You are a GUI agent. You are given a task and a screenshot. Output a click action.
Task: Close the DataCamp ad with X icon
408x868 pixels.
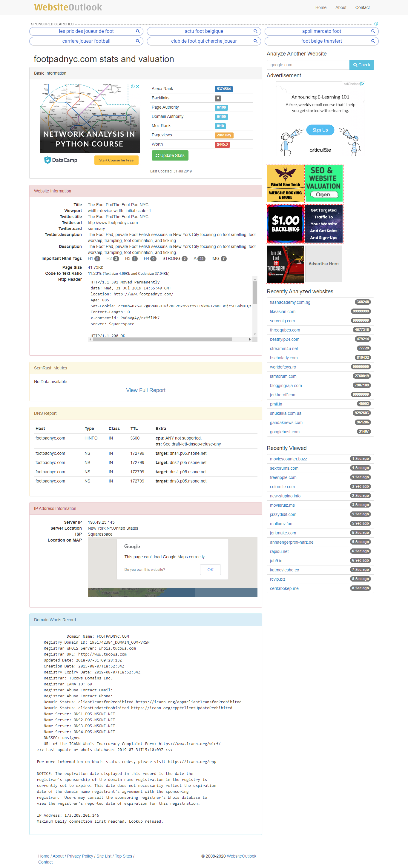pos(138,87)
